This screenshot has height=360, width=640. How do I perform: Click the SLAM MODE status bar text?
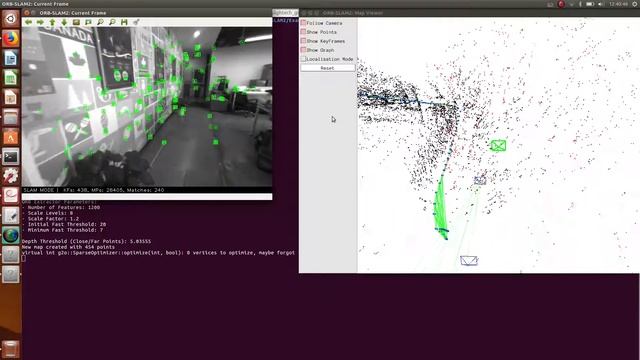[93, 190]
